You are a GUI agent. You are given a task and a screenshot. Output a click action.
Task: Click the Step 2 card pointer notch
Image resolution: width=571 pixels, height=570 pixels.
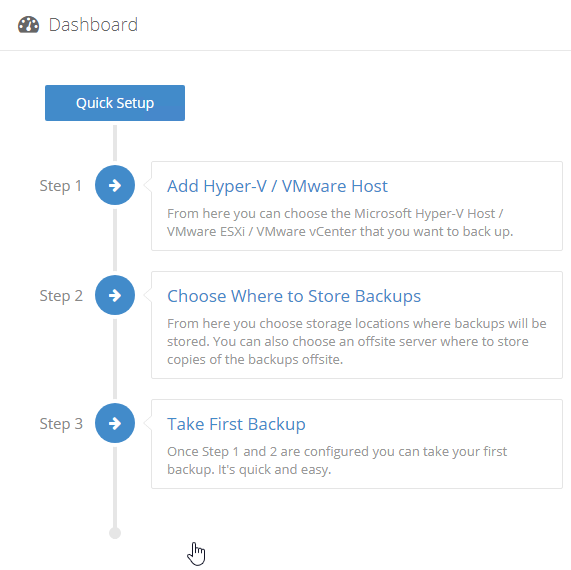[148, 295]
